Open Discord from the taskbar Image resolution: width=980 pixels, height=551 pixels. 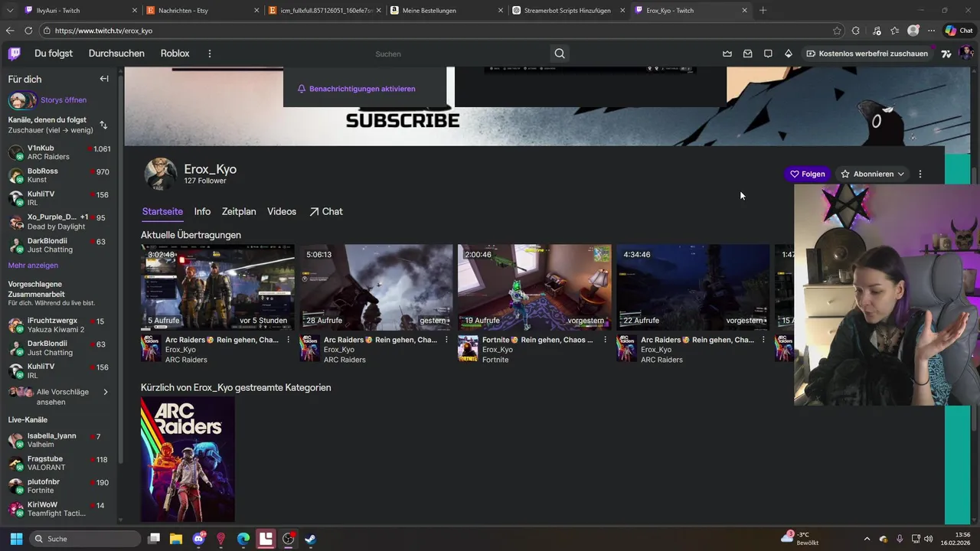pyautogui.click(x=199, y=539)
